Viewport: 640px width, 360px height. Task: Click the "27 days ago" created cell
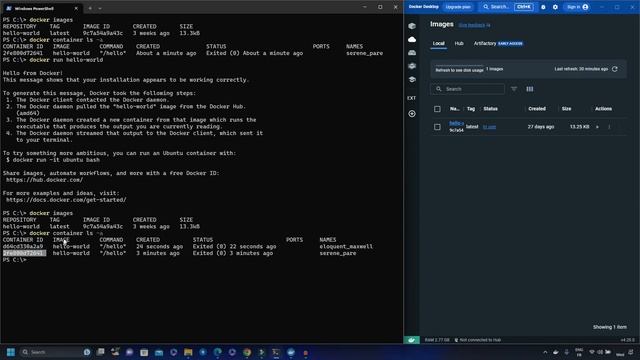(x=541, y=127)
